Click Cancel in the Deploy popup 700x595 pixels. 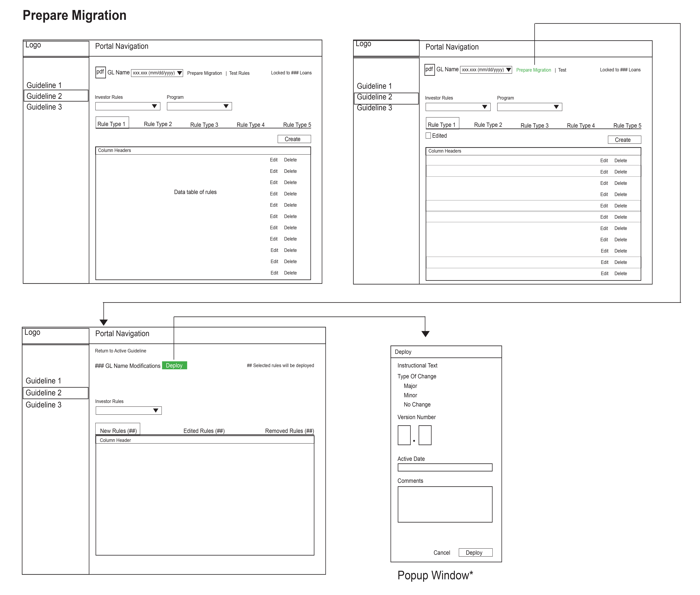click(x=442, y=553)
